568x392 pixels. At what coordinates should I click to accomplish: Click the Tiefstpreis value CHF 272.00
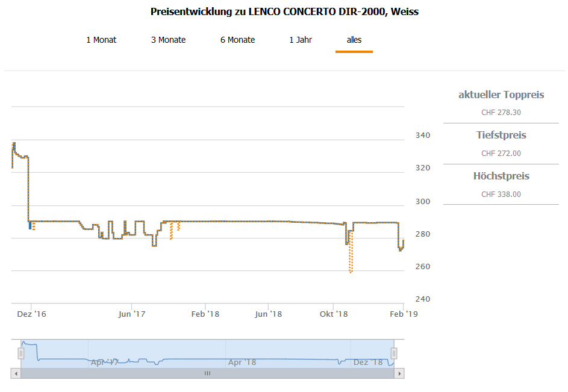pyautogui.click(x=501, y=154)
